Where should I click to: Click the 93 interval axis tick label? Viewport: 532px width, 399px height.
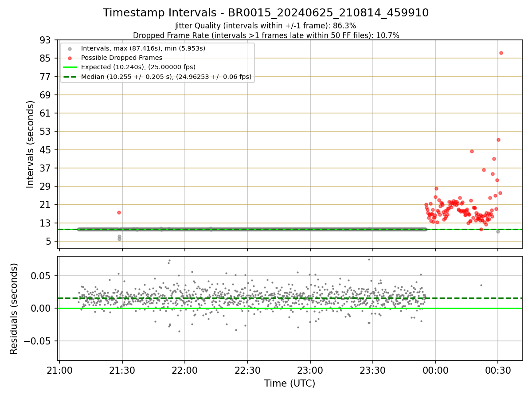[x=46, y=40]
